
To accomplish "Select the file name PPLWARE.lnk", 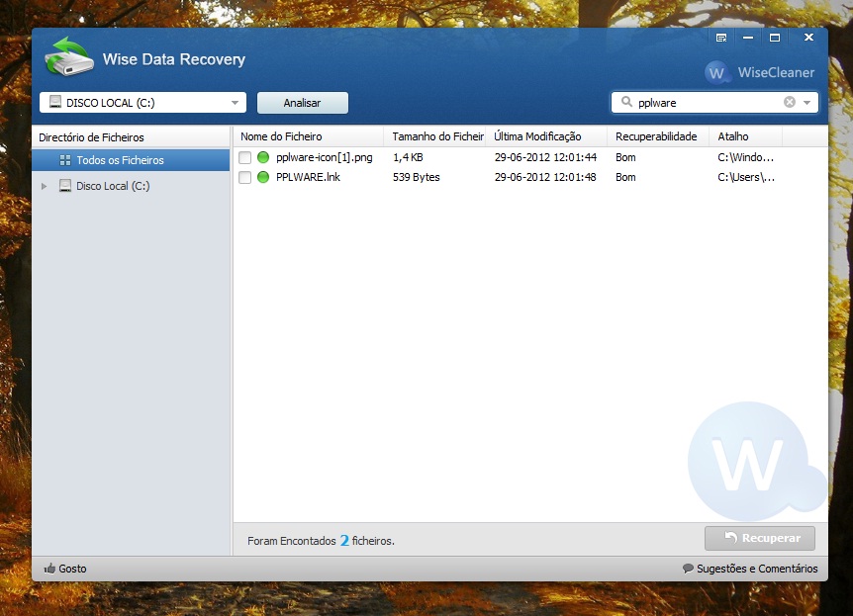I will coord(308,177).
